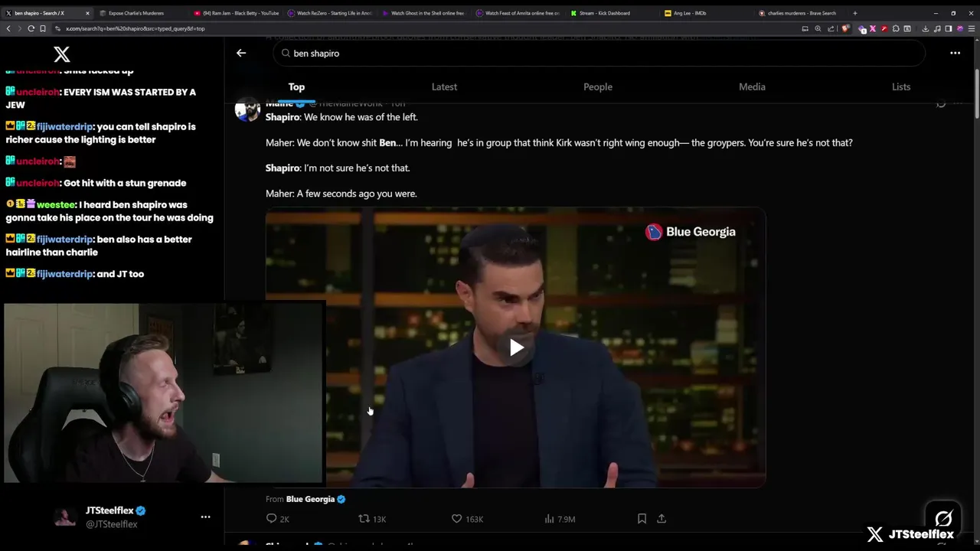Toggle the browser sidebar panel icon

tap(948, 28)
